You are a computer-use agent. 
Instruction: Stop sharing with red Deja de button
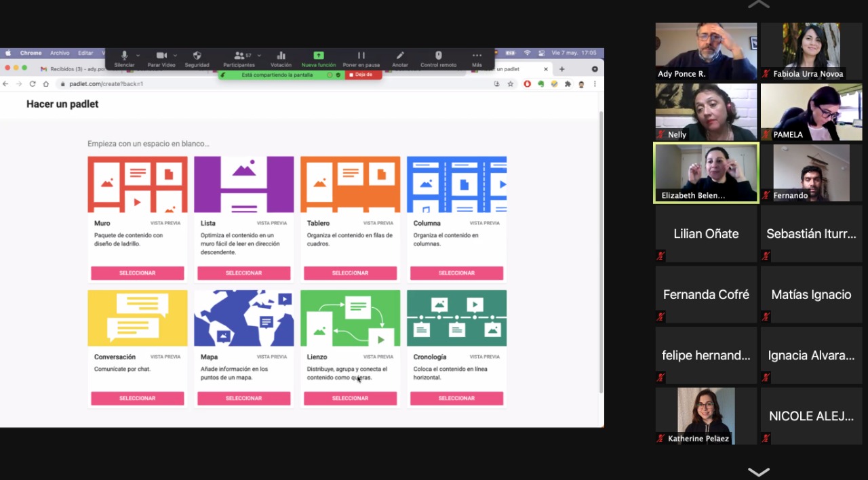363,75
